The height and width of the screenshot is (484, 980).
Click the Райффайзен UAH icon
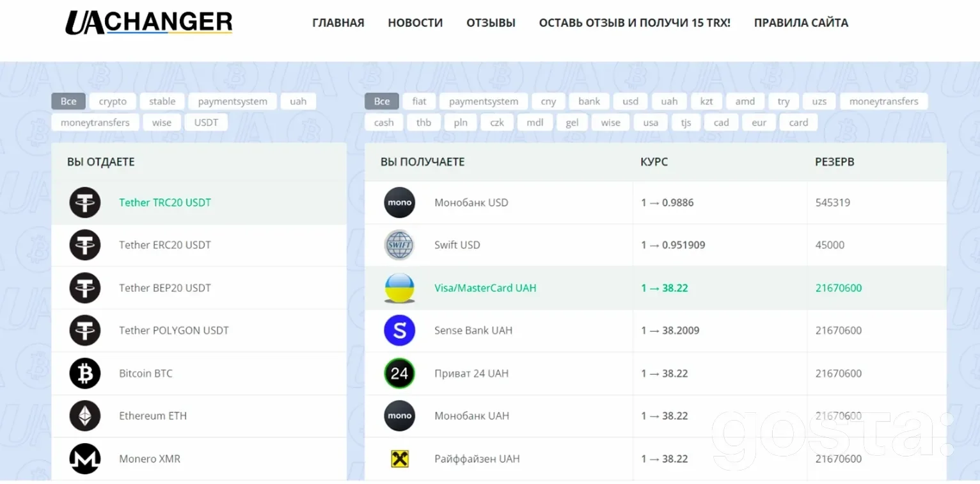(x=400, y=458)
